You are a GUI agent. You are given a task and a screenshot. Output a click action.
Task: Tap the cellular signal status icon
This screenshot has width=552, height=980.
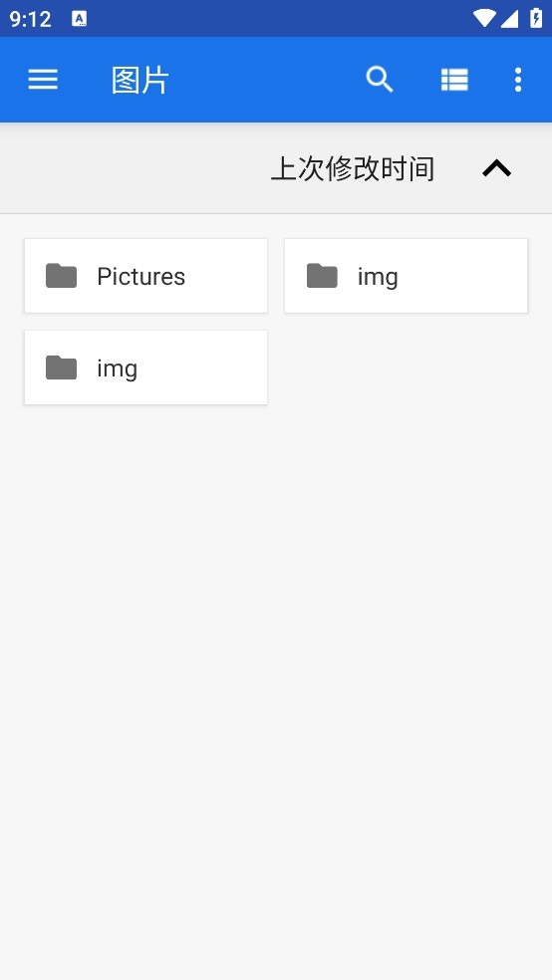pos(509,19)
